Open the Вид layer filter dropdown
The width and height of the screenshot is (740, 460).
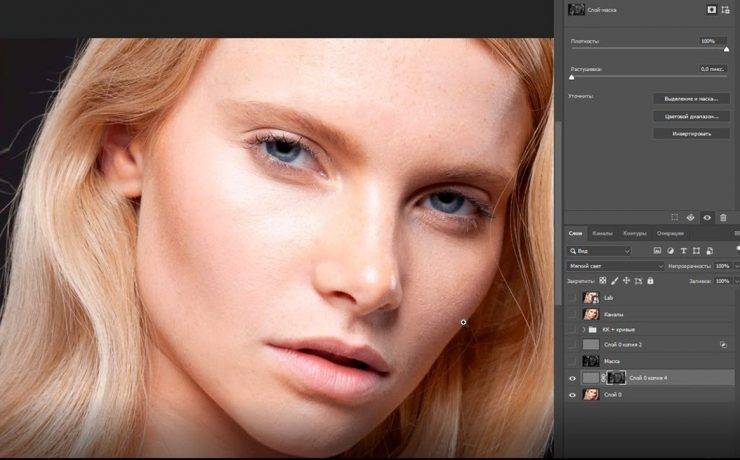click(x=599, y=251)
